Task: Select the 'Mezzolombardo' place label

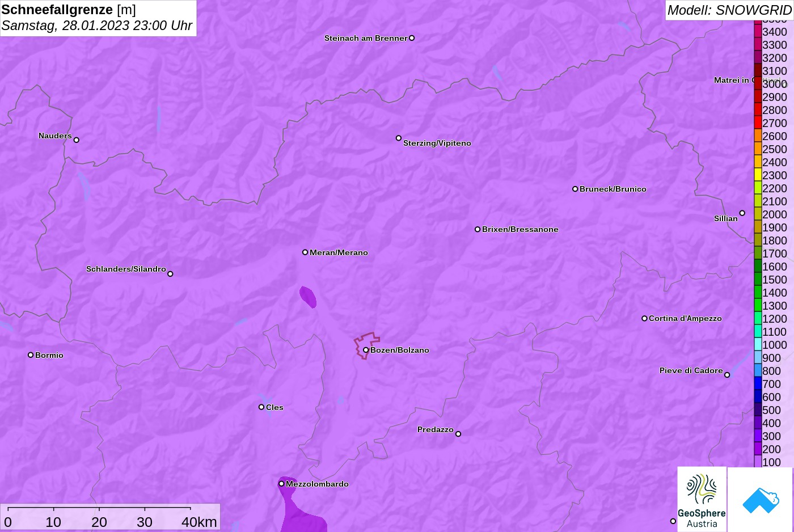Action: (x=317, y=484)
